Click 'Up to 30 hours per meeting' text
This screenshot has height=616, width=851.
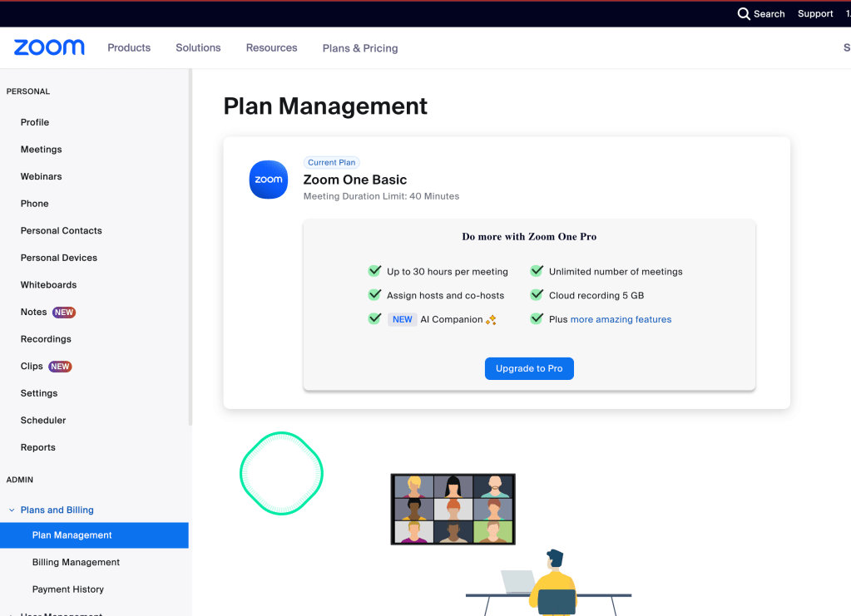[x=448, y=272]
